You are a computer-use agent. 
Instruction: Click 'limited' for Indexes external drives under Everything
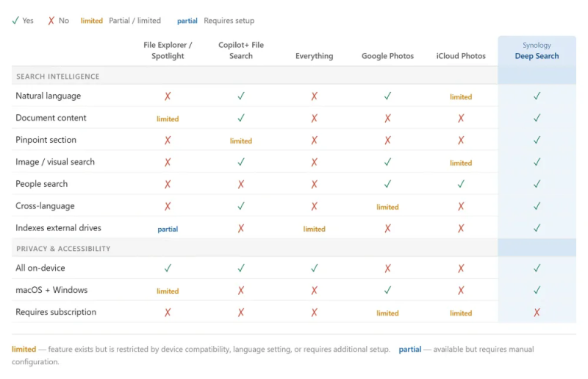click(315, 229)
